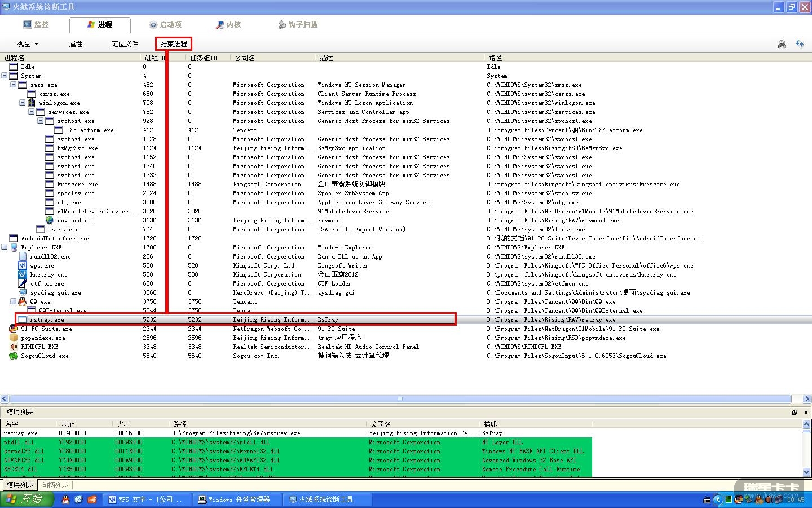
Task: Click the binoculars search icon
Action: pyautogui.click(x=782, y=44)
